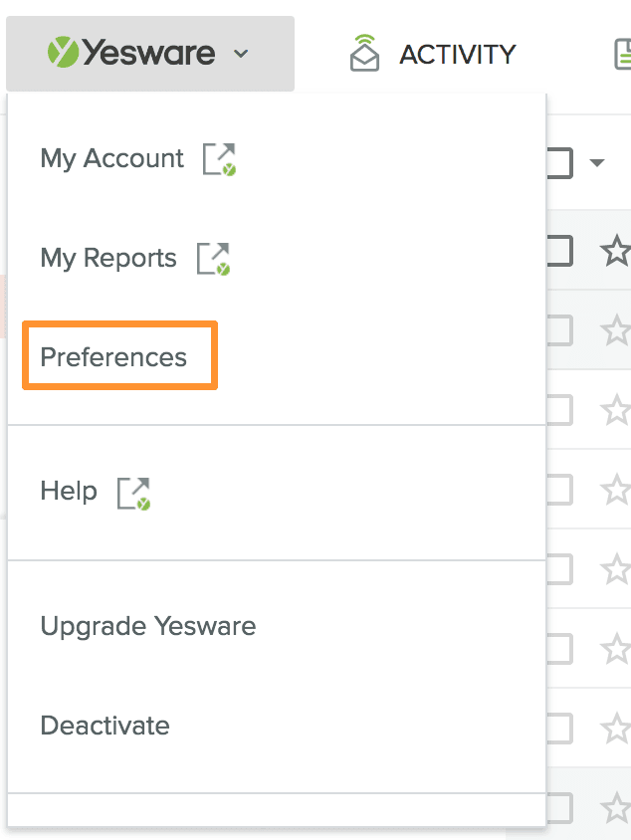The image size is (631, 840).
Task: Open Preferences from the Yesware menu
Action: pos(113,357)
